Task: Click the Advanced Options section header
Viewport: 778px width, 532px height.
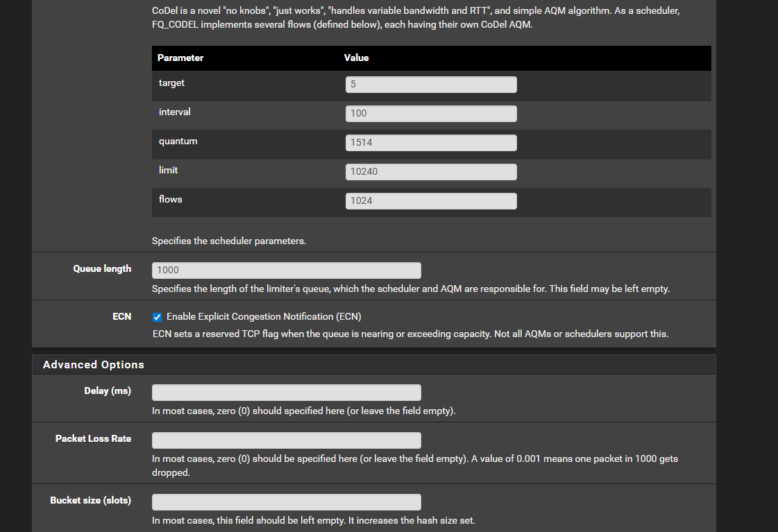Action: pyautogui.click(x=94, y=365)
